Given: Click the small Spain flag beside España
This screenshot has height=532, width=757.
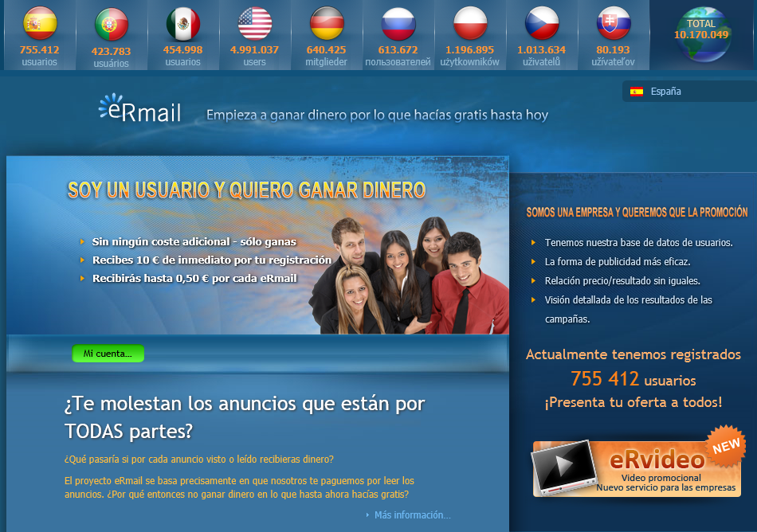Looking at the screenshot, I should [637, 92].
